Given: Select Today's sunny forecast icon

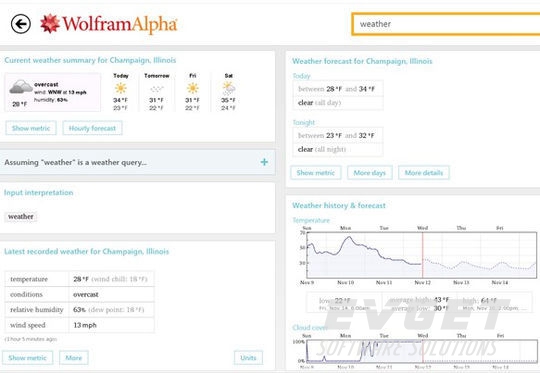Looking at the screenshot, I should 121,88.
